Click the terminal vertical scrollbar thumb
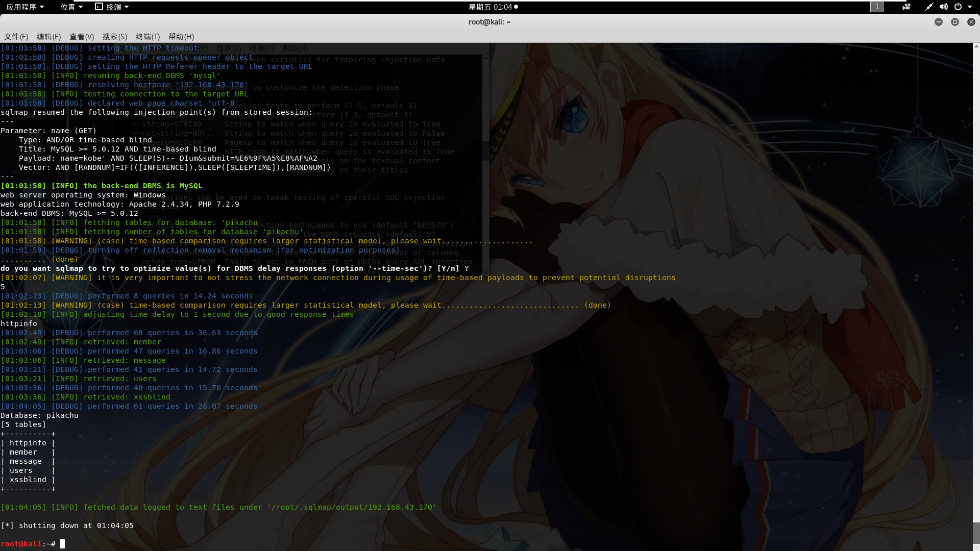The width and height of the screenshot is (980, 551). tap(976, 534)
